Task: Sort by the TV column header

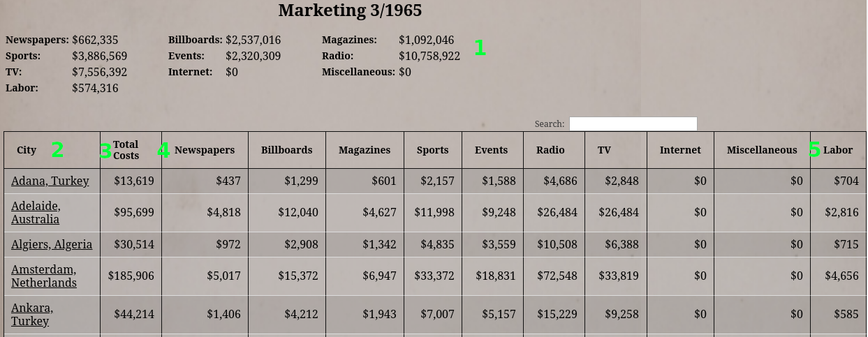Action: (x=604, y=150)
